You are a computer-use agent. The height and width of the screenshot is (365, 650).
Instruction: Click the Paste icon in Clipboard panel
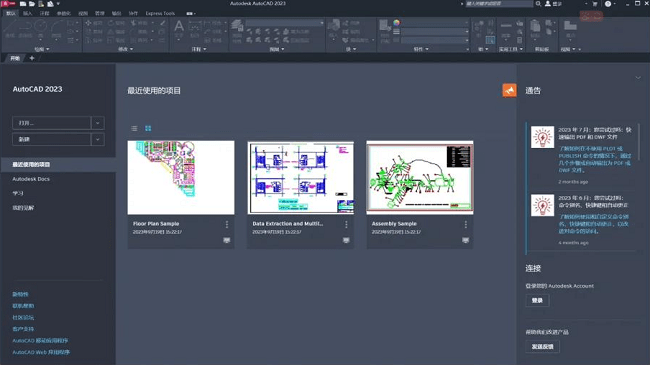pyautogui.click(x=535, y=26)
